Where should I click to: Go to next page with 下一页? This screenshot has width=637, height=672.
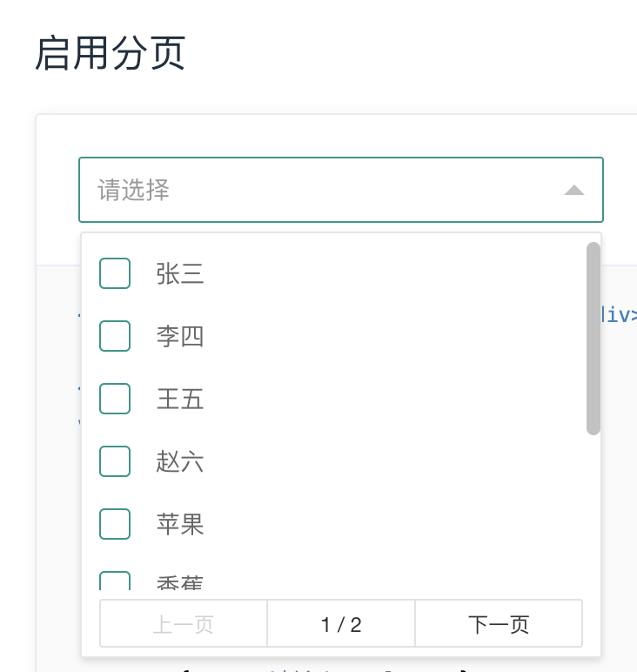499,623
